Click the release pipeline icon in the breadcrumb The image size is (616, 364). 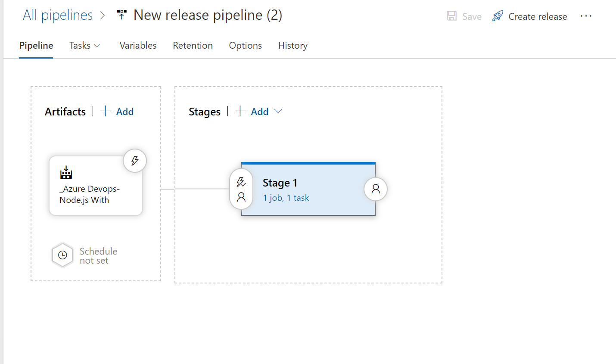click(x=121, y=14)
